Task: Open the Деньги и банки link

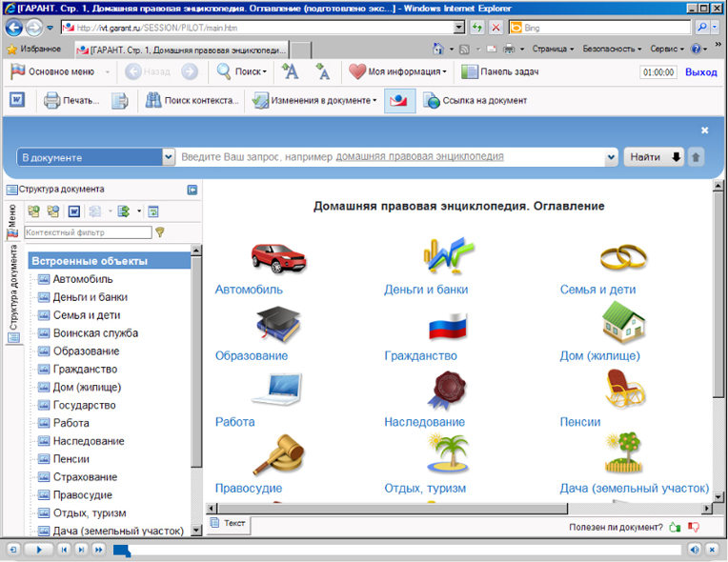Action: pyautogui.click(x=426, y=290)
